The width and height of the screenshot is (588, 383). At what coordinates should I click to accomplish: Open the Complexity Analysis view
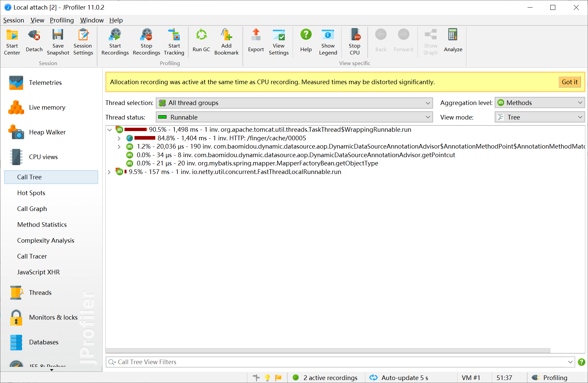51,241
